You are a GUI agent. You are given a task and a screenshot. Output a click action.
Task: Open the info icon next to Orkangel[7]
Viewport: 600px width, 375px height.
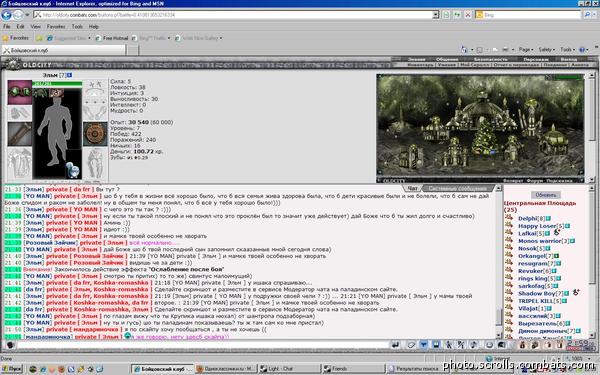[556, 256]
